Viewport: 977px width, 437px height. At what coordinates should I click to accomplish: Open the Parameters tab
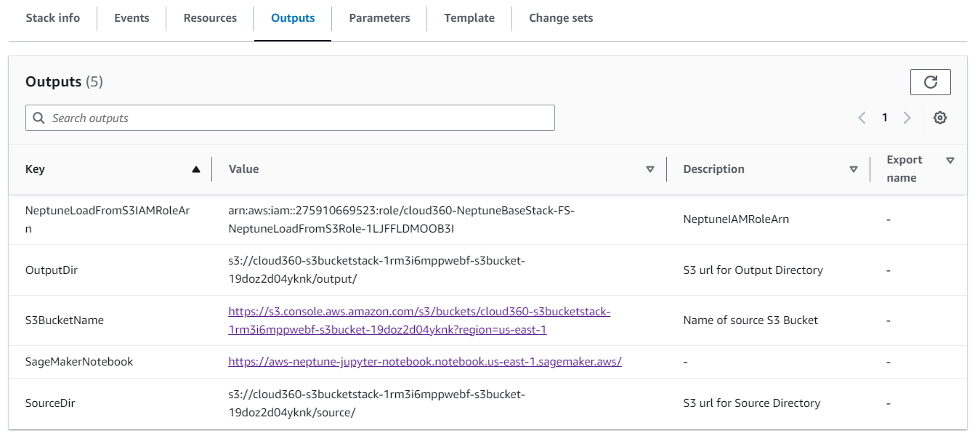pos(379,18)
